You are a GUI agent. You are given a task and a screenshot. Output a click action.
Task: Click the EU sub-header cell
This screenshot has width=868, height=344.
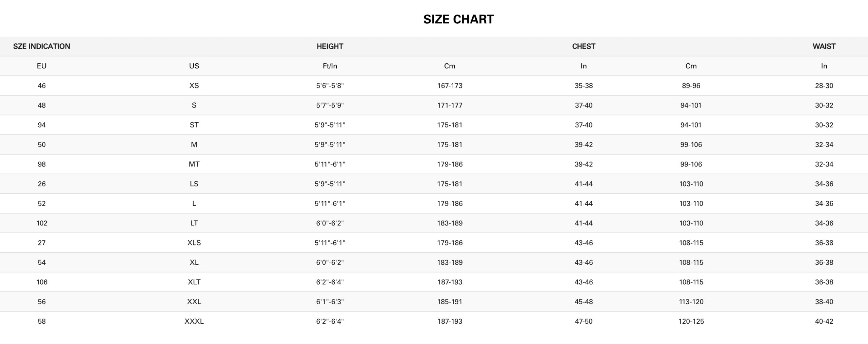[x=42, y=66]
